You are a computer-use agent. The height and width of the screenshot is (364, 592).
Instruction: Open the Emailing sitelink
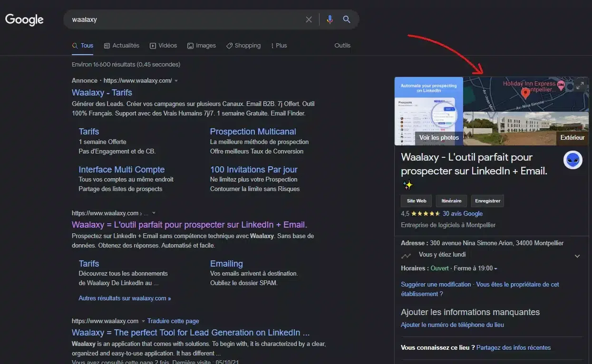(x=226, y=264)
